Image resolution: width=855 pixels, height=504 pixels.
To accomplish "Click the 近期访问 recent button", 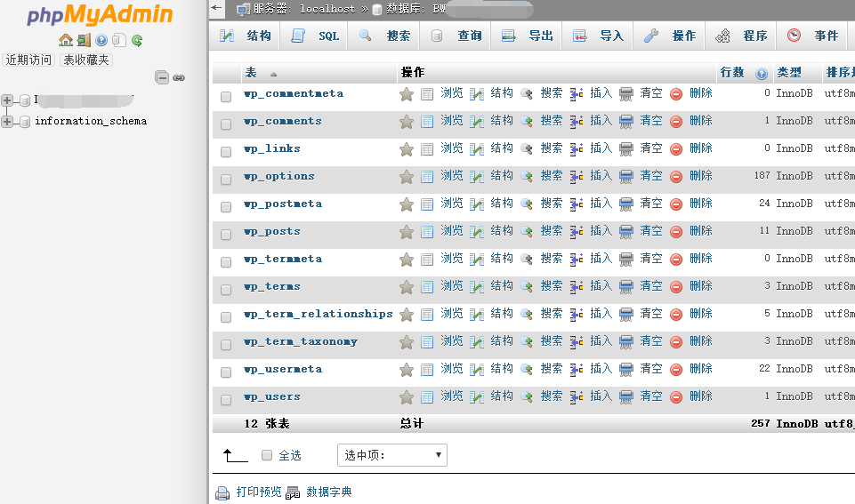I will click(x=28, y=60).
